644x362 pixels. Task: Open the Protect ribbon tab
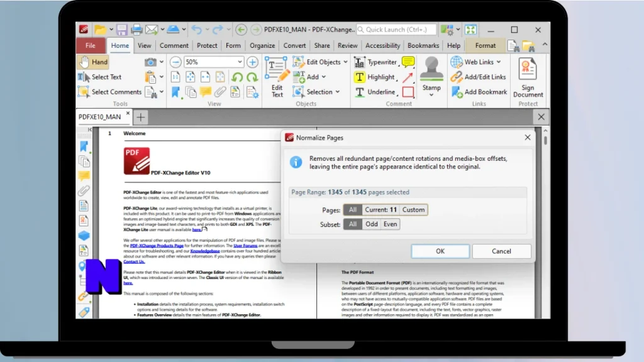tap(207, 45)
